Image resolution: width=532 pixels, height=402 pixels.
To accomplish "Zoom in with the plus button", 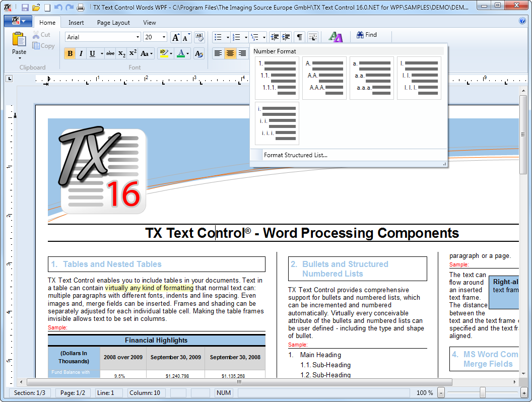I will (x=524, y=393).
